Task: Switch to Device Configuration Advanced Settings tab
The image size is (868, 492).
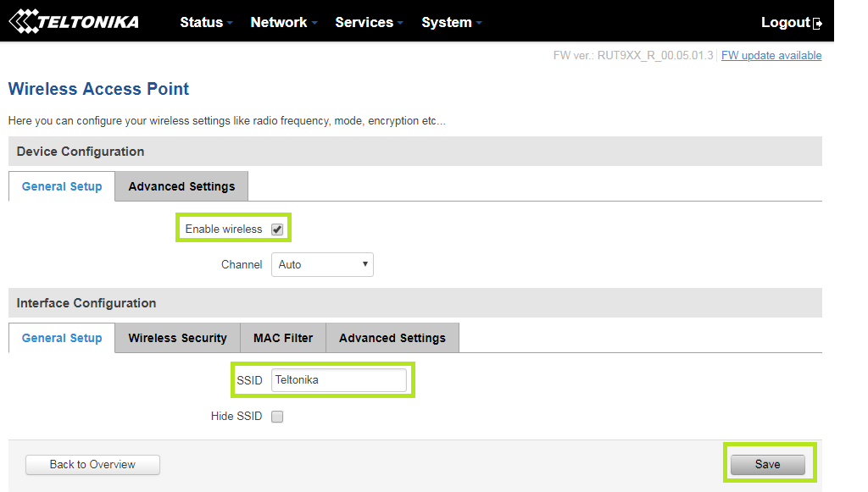Action: point(181,186)
